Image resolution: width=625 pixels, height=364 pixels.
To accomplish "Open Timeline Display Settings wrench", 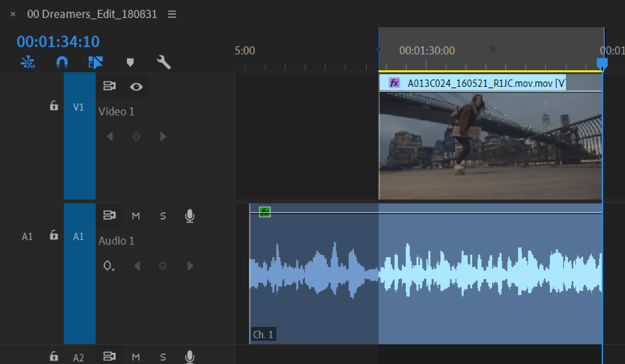I will click(164, 62).
